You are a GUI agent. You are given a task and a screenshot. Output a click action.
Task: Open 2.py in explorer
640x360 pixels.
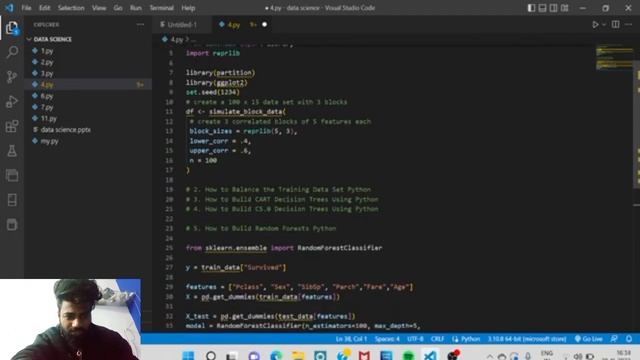(x=47, y=62)
